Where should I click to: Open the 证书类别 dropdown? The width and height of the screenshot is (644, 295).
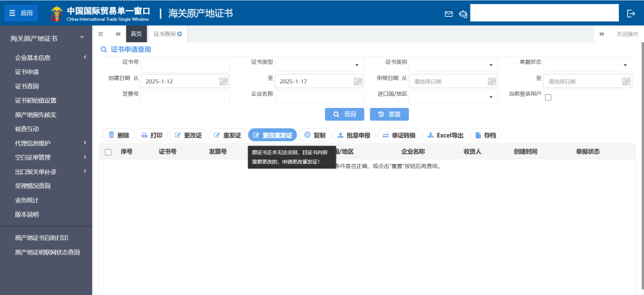tap(453, 65)
